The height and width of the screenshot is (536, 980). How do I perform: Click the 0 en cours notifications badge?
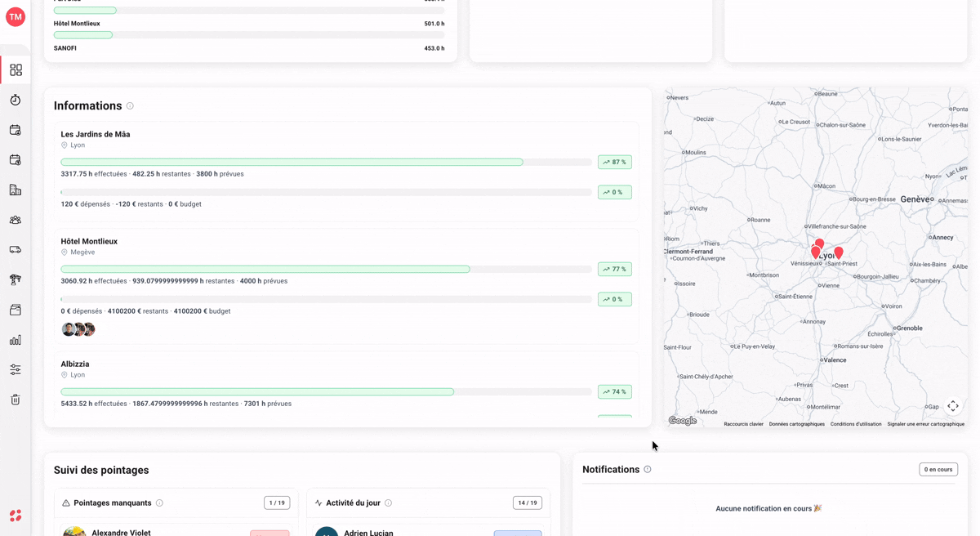pyautogui.click(x=938, y=470)
